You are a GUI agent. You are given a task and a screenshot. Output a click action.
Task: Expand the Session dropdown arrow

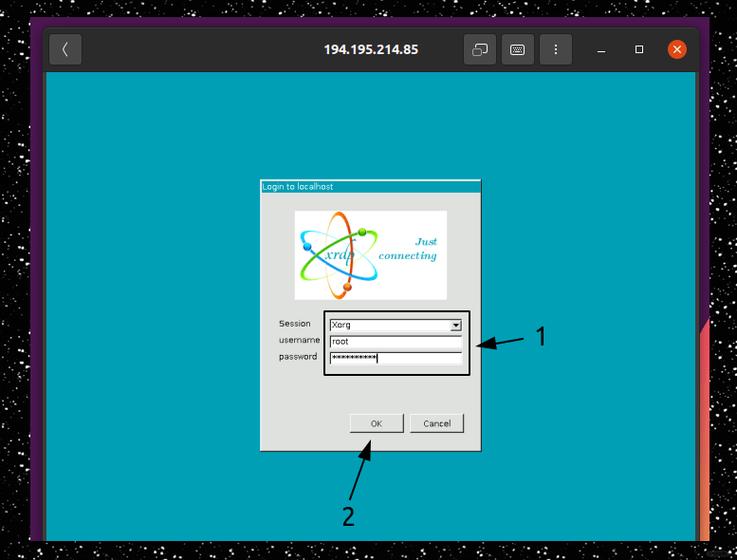coord(455,325)
